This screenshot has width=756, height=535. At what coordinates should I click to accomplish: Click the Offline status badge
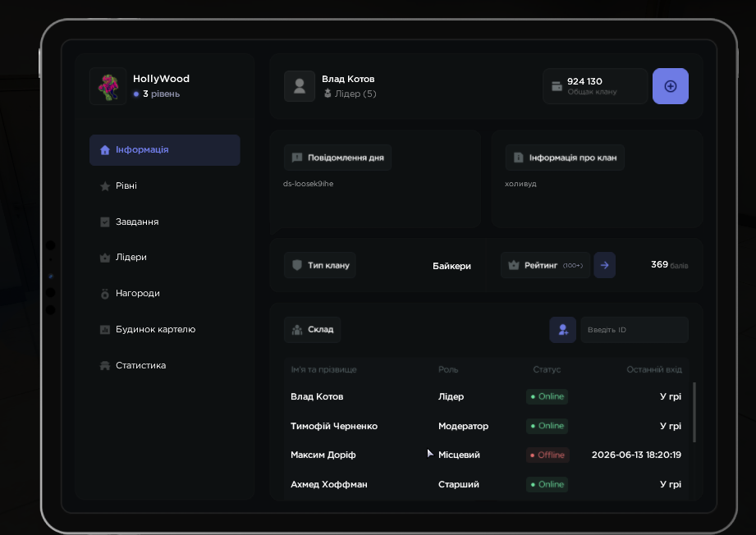pyautogui.click(x=548, y=455)
